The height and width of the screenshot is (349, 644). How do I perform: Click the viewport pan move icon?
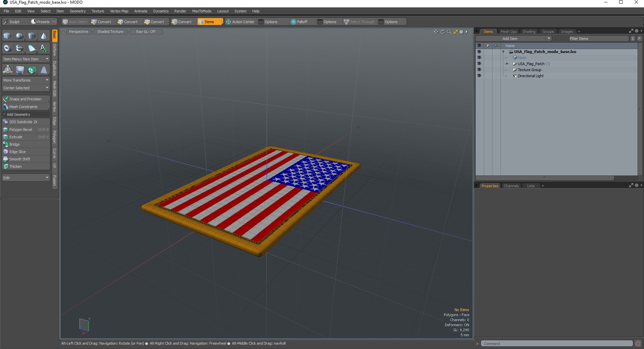(x=436, y=32)
